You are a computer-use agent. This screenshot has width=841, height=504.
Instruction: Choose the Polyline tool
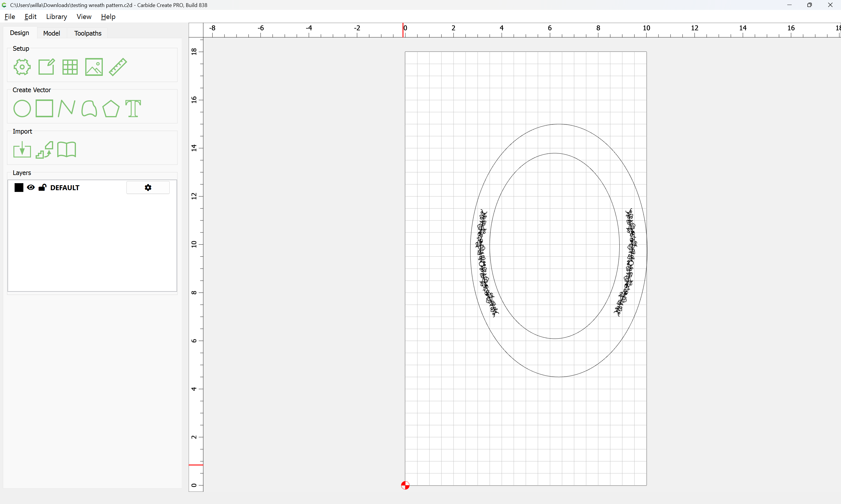66,109
